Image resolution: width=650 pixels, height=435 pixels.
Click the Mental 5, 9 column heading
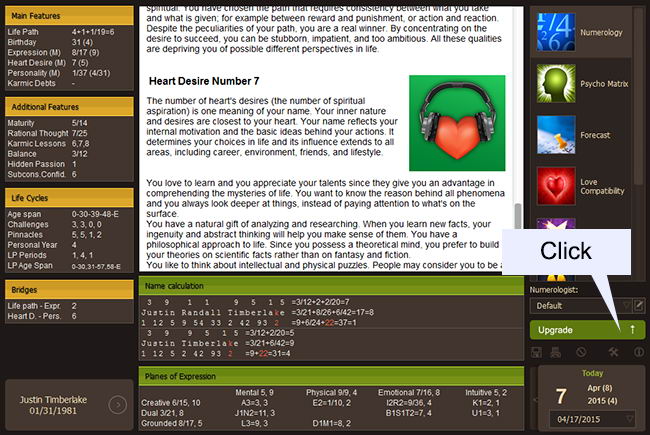coord(254,392)
